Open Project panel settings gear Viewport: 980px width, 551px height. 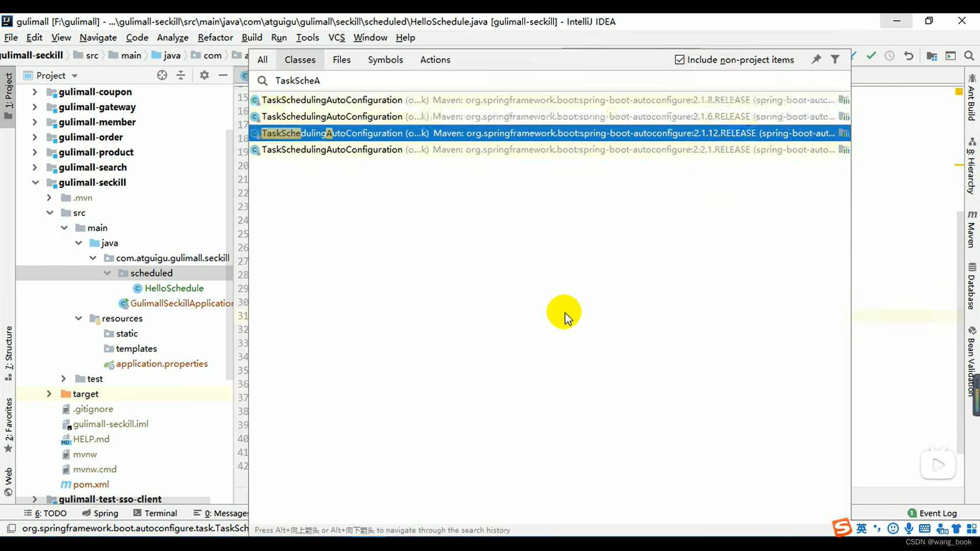click(204, 76)
